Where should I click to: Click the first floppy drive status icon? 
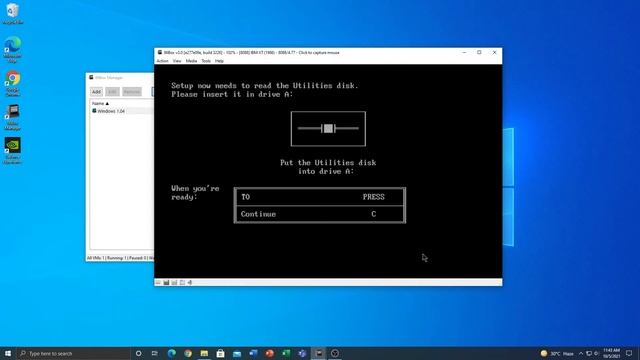coord(158,282)
